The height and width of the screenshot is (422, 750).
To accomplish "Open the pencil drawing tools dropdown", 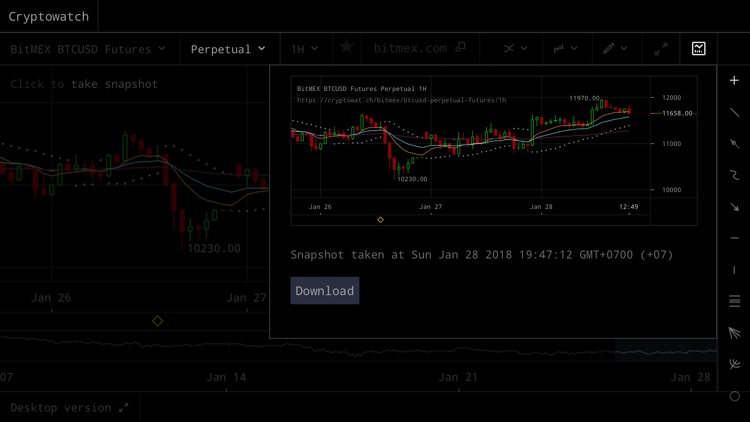I will (615, 48).
